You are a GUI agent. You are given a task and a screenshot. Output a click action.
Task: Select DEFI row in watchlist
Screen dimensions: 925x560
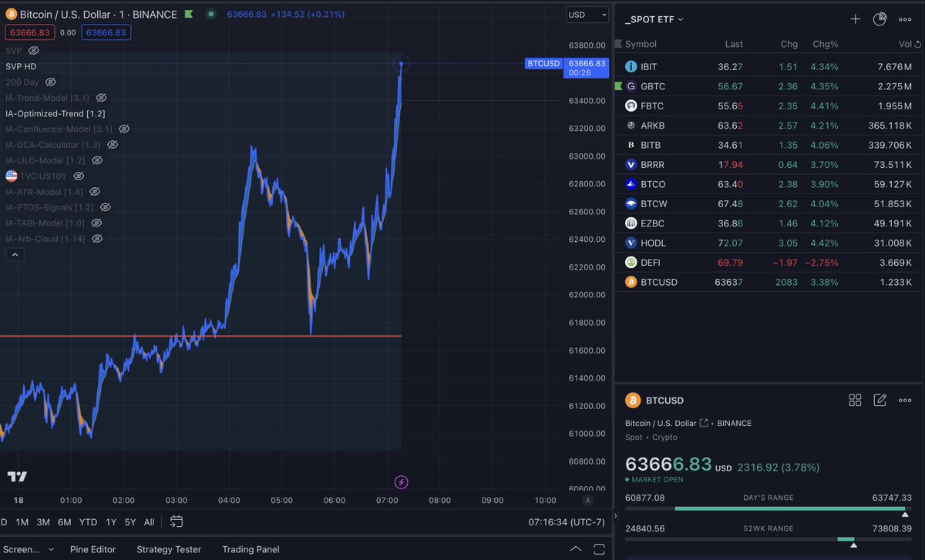(769, 263)
